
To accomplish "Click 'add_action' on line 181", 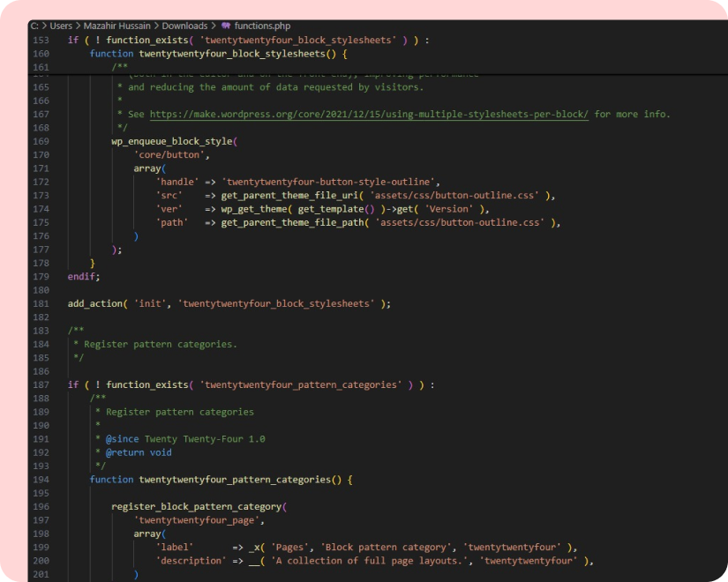I will [x=95, y=303].
